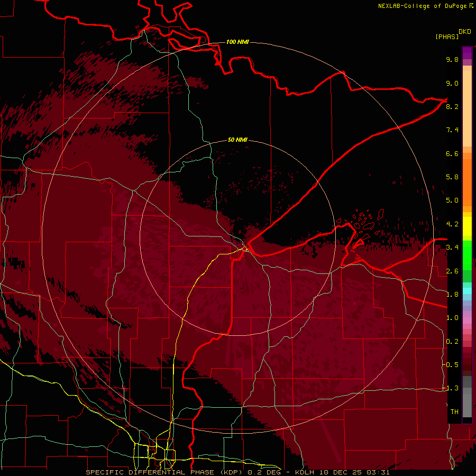
Task: Select the 9.8 value on the scale
Action: point(452,59)
